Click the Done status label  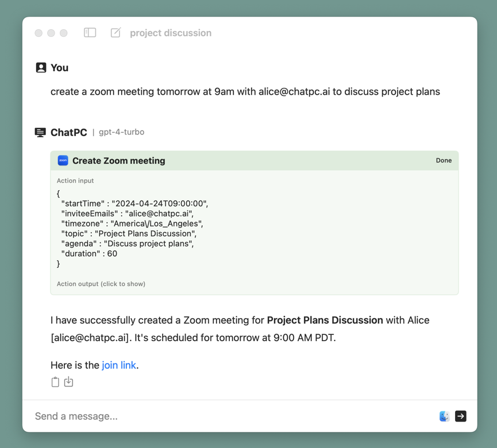click(x=444, y=161)
